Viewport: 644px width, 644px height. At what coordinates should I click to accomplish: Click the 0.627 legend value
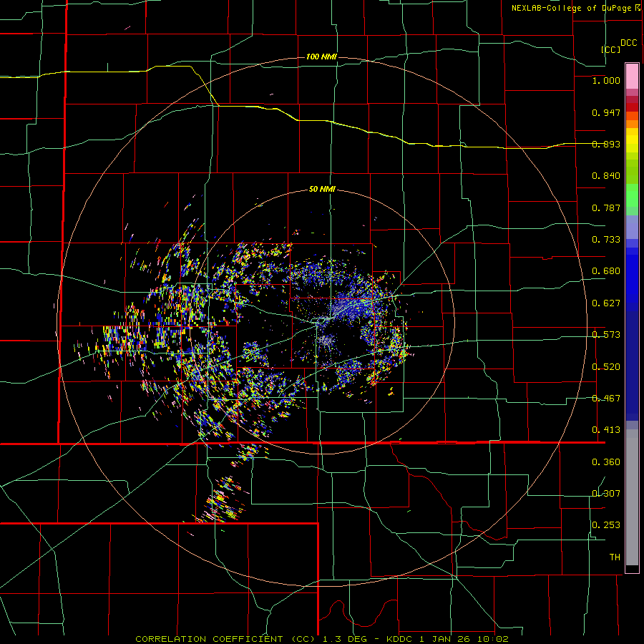tap(606, 303)
